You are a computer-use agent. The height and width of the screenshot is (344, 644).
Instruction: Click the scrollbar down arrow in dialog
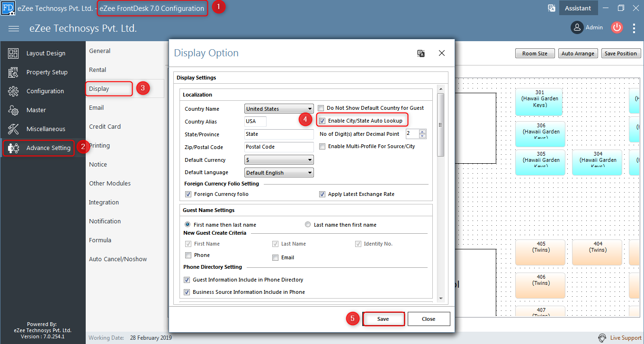[x=440, y=298]
